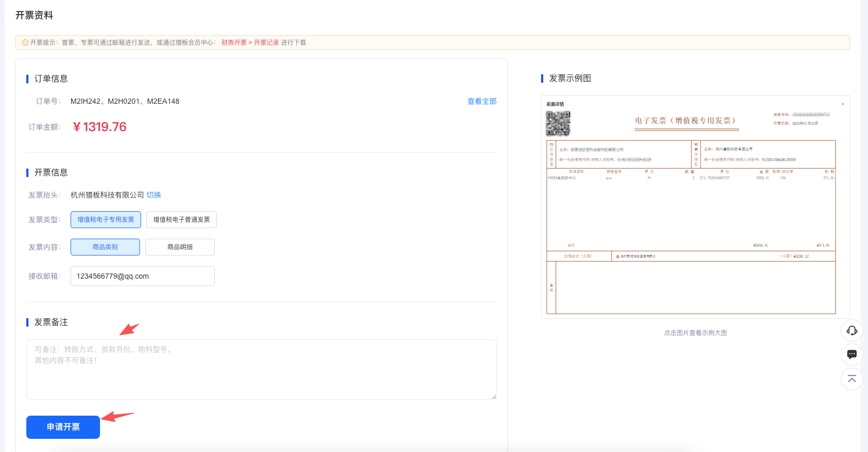Click the QR code on the sample invoice
The height and width of the screenshot is (452, 868).
tap(558, 123)
